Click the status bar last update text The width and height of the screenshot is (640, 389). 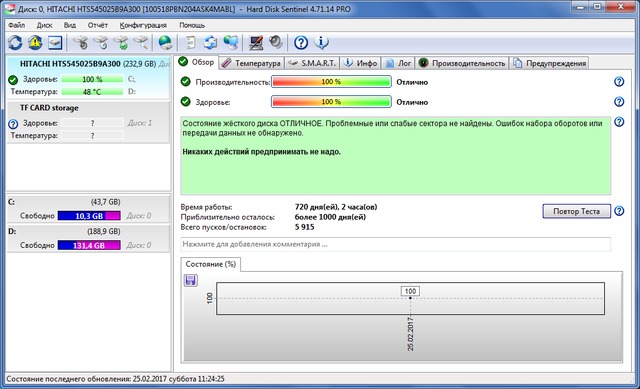coord(116,379)
